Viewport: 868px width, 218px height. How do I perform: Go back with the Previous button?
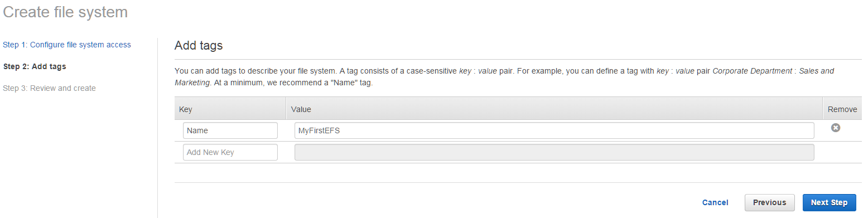click(769, 202)
